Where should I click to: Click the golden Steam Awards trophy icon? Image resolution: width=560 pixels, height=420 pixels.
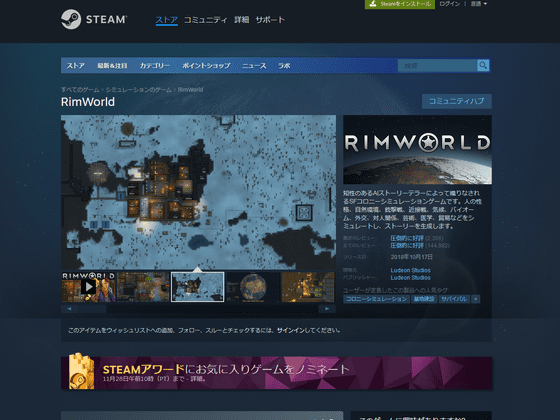tap(81, 371)
